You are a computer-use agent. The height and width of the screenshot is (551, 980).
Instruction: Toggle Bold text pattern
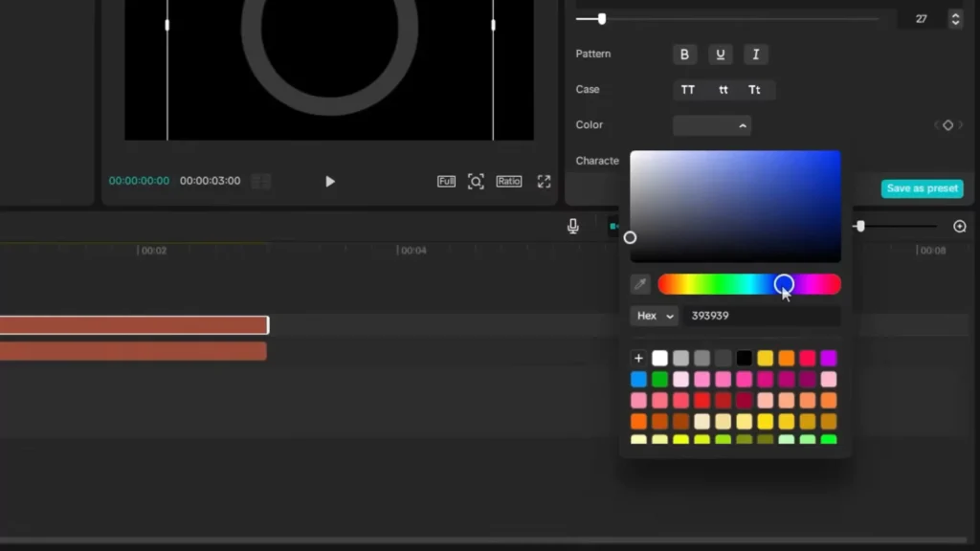click(x=684, y=55)
